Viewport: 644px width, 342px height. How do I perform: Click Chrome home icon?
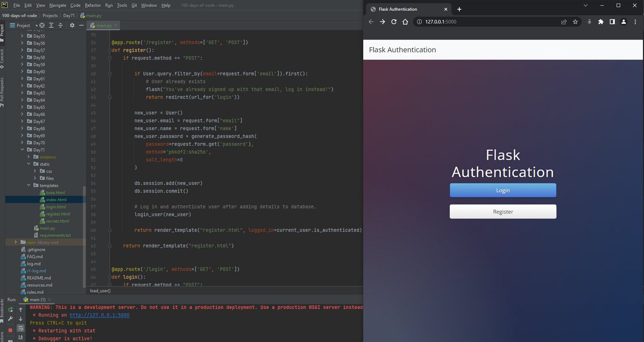tap(405, 22)
